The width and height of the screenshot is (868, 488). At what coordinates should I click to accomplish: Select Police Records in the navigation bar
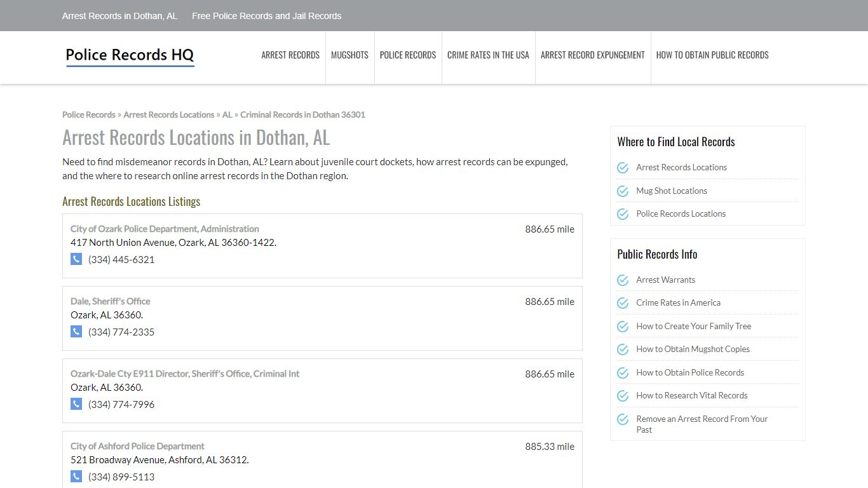point(408,55)
